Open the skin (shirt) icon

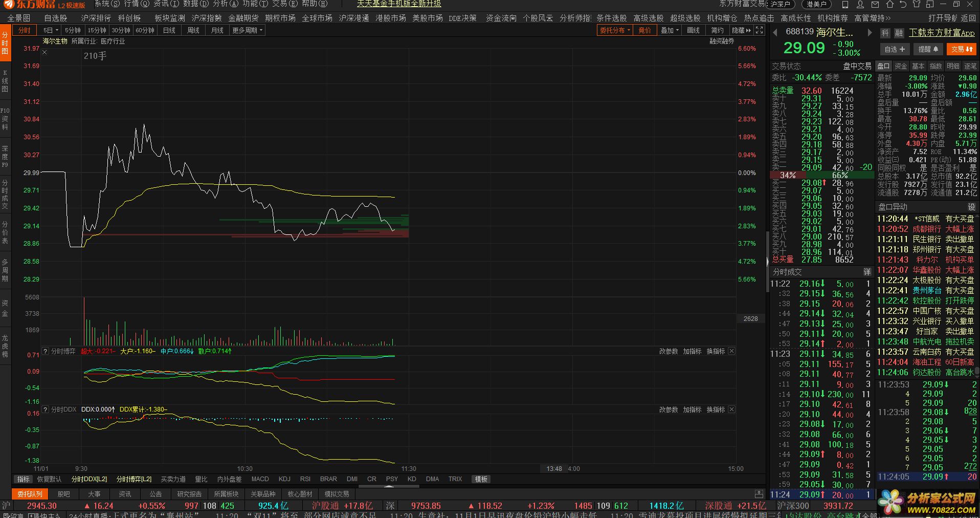point(917,4)
